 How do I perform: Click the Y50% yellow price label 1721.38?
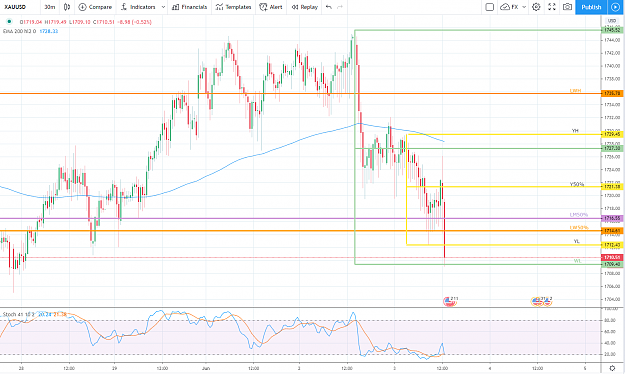(612, 187)
